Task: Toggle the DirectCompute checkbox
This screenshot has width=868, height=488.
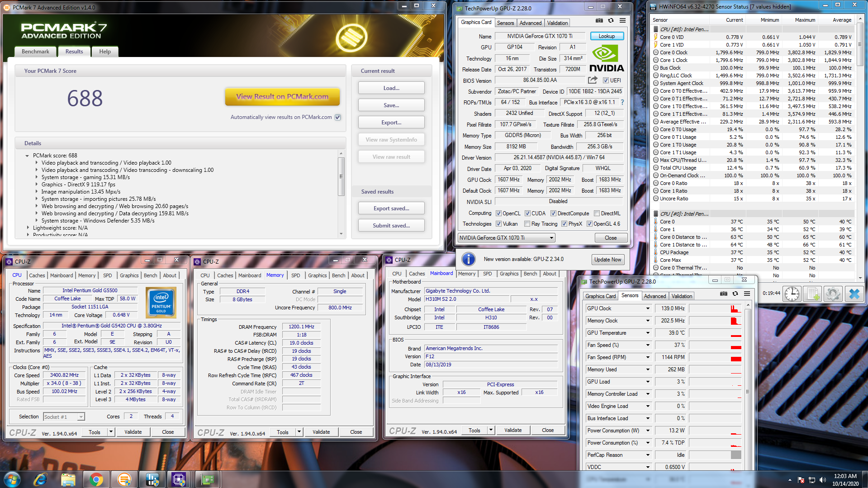Action: (553, 213)
